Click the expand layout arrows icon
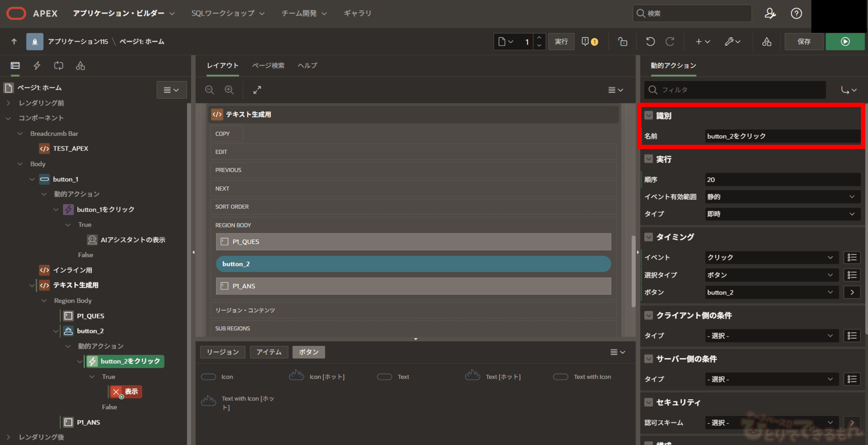The image size is (868, 445). pos(257,90)
